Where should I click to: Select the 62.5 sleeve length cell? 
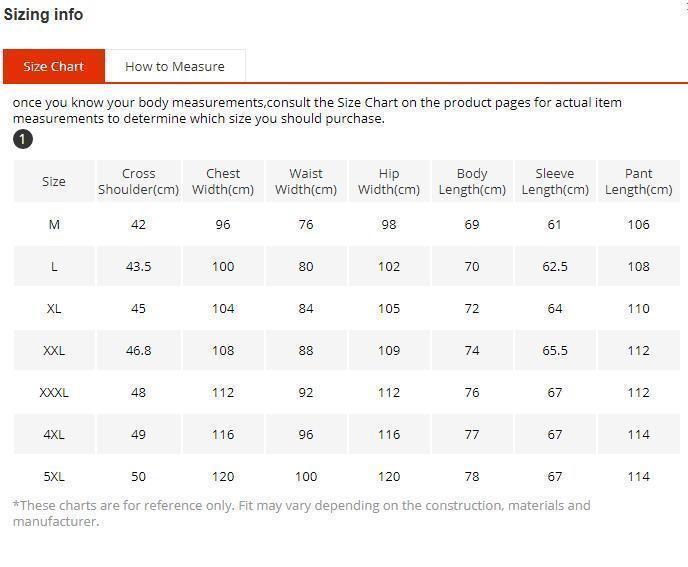[555, 266]
